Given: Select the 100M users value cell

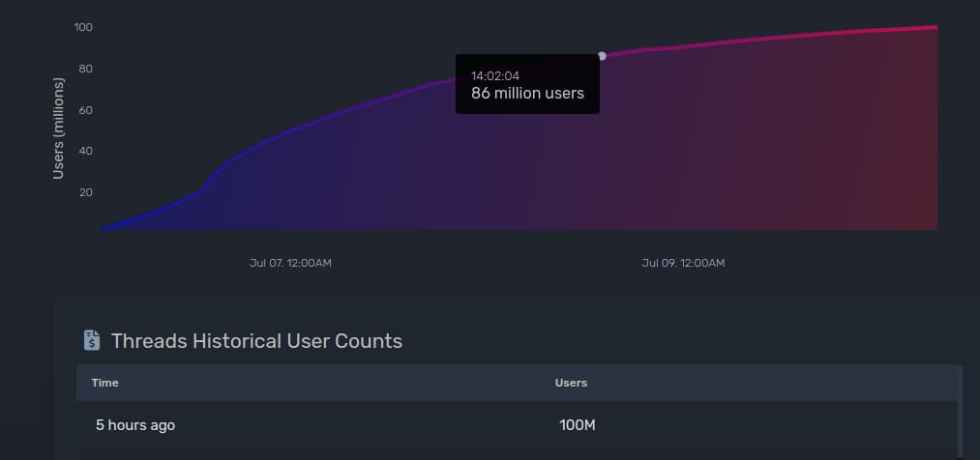Looking at the screenshot, I should 577,425.
